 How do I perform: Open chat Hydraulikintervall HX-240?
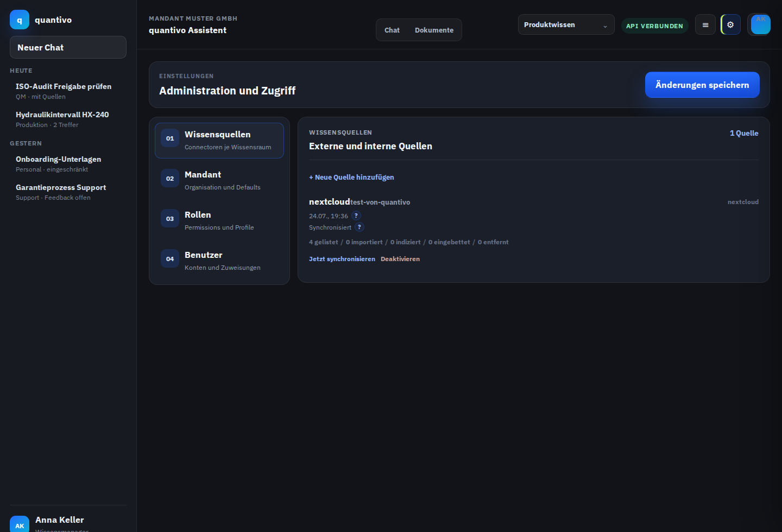pos(68,119)
